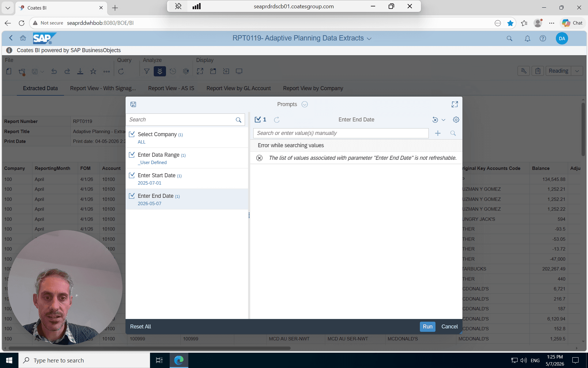588x368 pixels.
Task: Toggle the Enter Start Date prompt checkbox
Action: coord(132,175)
